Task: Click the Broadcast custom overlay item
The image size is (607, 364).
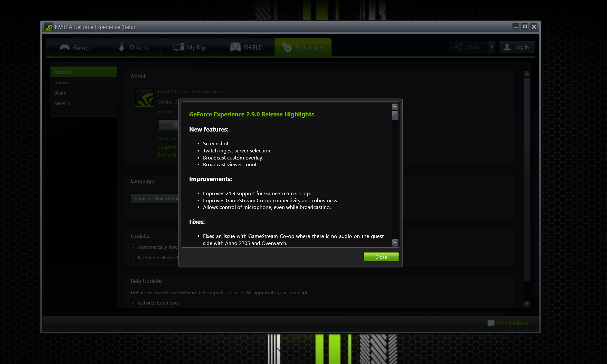Action: click(x=233, y=158)
